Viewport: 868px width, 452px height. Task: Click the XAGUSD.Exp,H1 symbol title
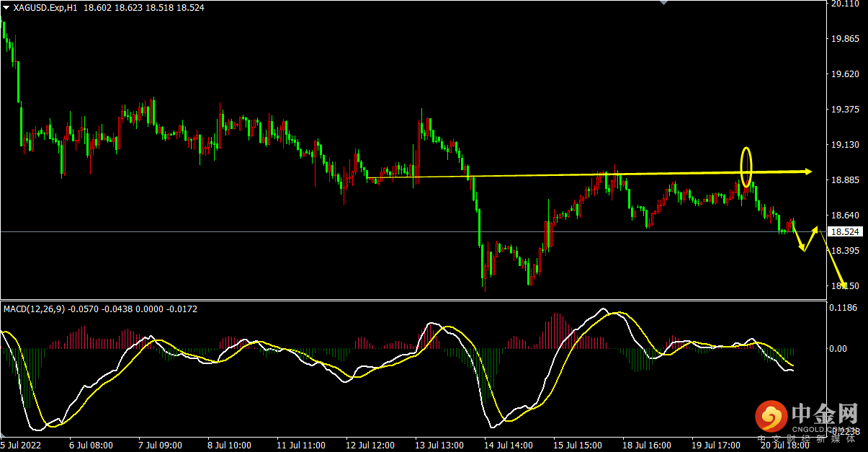46,7
